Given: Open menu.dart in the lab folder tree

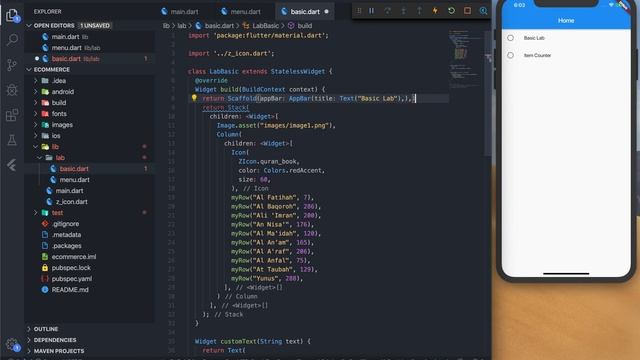Looking at the screenshot, I should (x=74, y=180).
